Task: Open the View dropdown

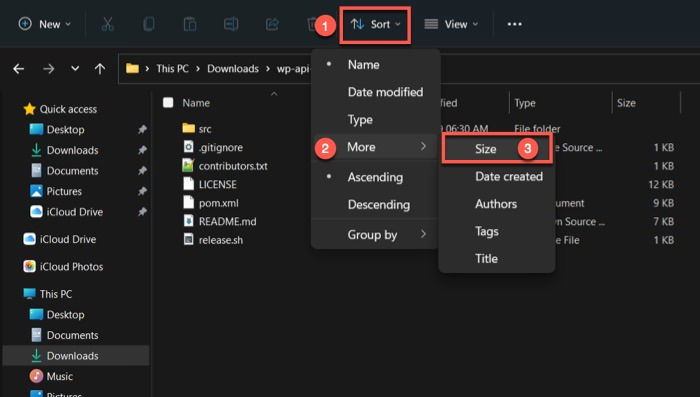Action: coord(450,24)
